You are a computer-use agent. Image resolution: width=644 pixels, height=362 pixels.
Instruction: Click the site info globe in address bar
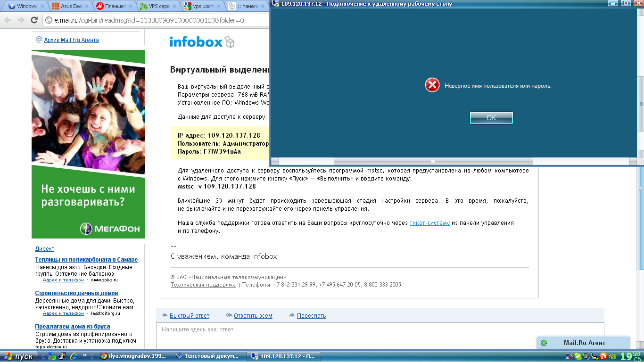(x=49, y=20)
